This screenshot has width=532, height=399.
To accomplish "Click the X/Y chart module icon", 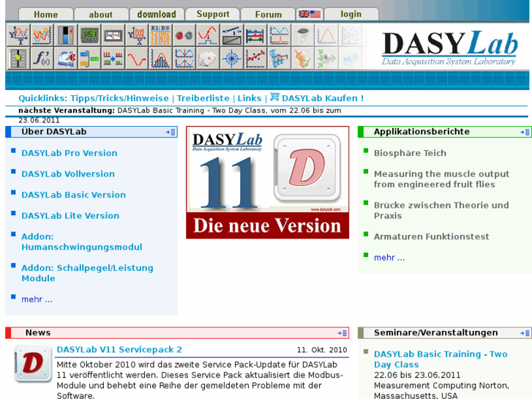I will [137, 35].
